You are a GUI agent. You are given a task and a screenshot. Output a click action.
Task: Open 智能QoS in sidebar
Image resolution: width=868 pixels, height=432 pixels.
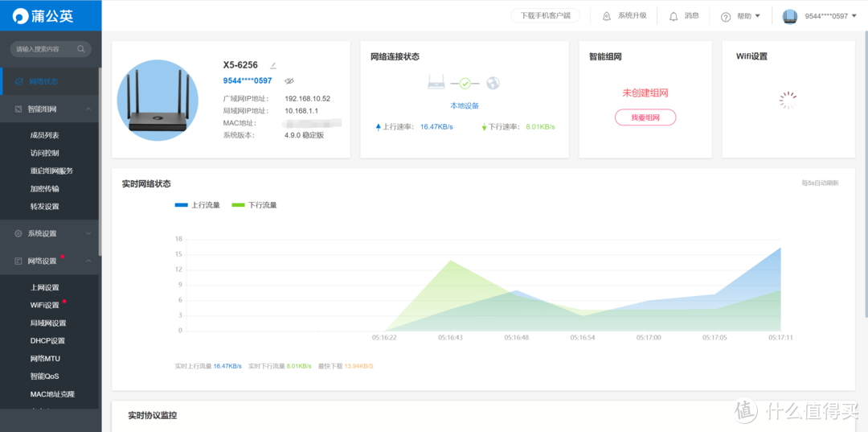pos(45,376)
